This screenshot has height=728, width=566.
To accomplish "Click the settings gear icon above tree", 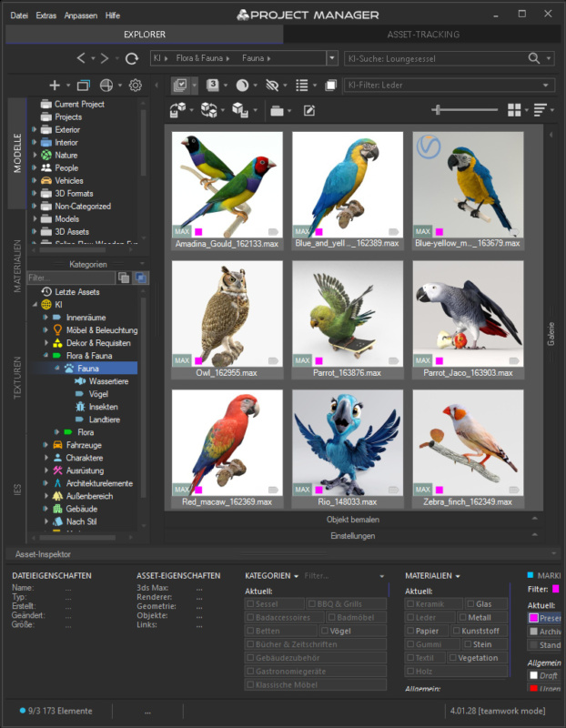I will [x=135, y=85].
